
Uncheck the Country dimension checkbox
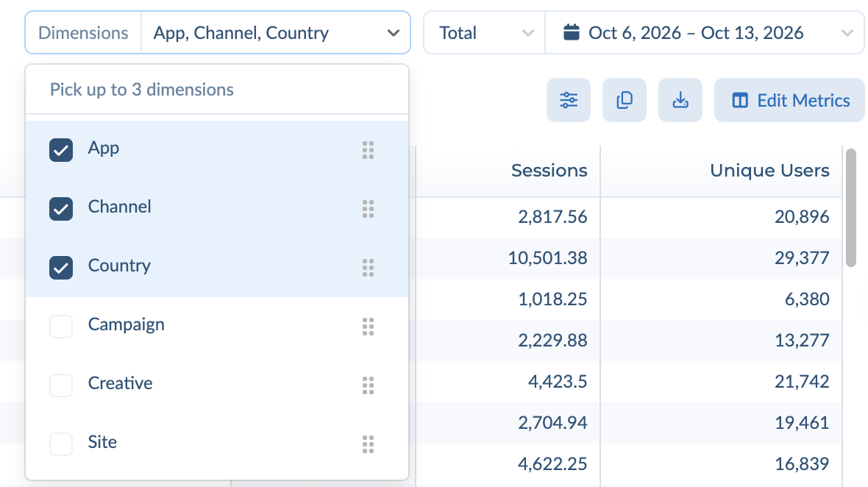[61, 268]
